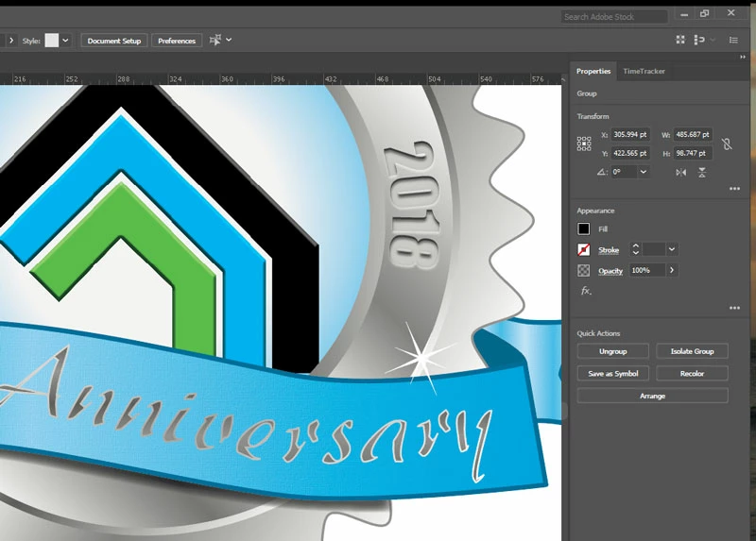Viewport: 756px width, 541px height.
Task: Switch to the TimeTracker tab
Action: point(644,72)
